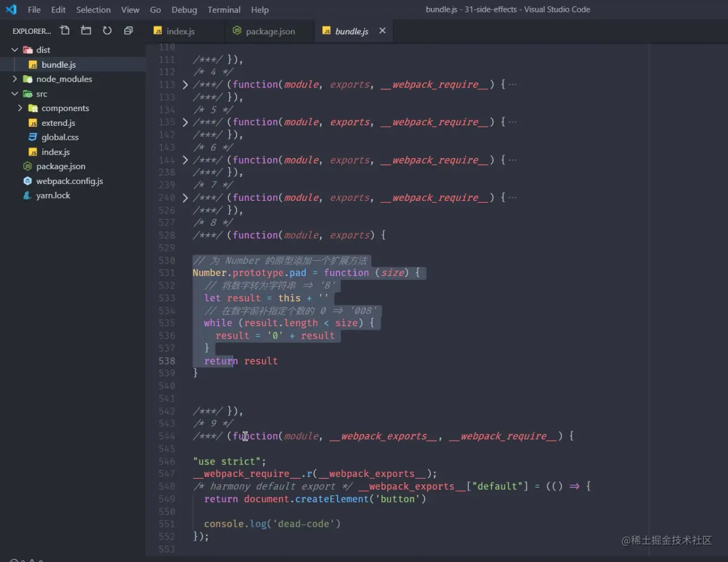Screen dimensions: 728x562
Task: Collapse all folders in Explorer
Action: pos(129,30)
